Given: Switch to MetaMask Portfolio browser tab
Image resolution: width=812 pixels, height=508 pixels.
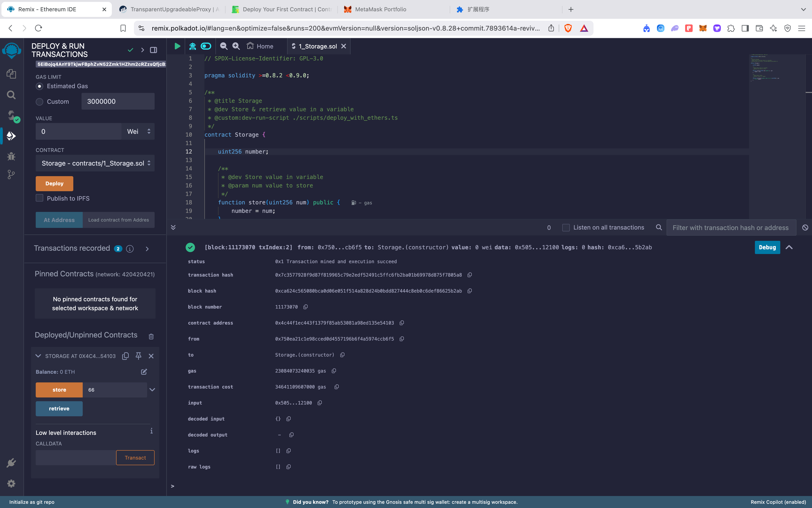Looking at the screenshot, I should tap(394, 9).
